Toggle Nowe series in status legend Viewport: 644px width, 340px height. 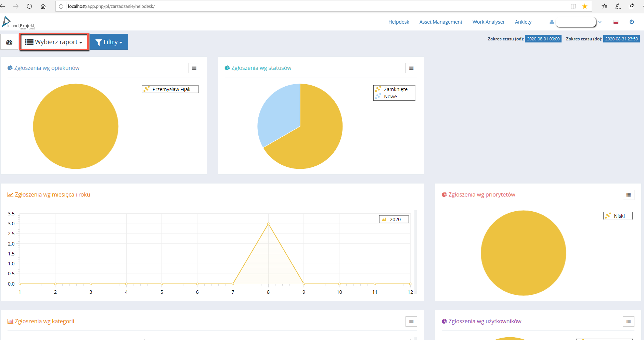coord(390,97)
